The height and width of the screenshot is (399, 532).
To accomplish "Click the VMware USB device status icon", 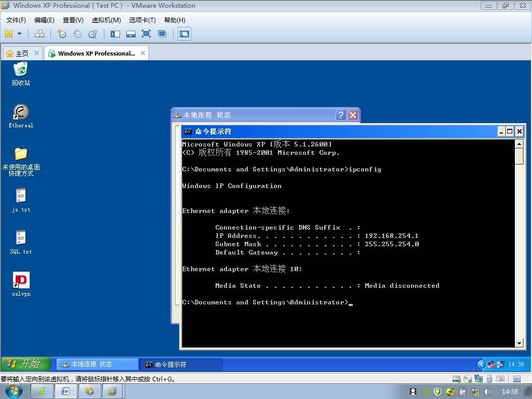I will (489, 379).
